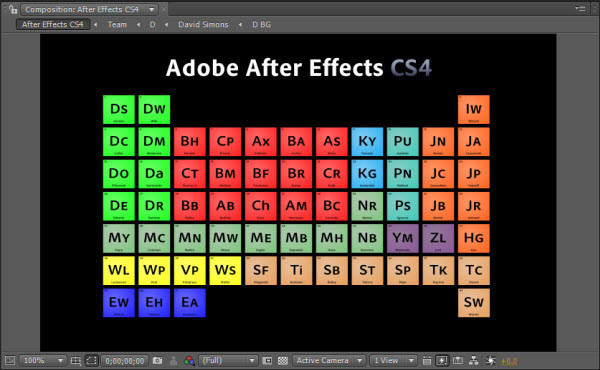
Task: Click the Choose grid and guide options icon
Action: tap(76, 360)
